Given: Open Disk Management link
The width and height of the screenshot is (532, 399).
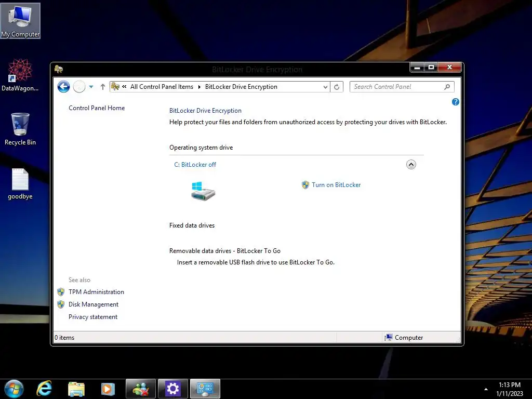Looking at the screenshot, I should click(94, 304).
